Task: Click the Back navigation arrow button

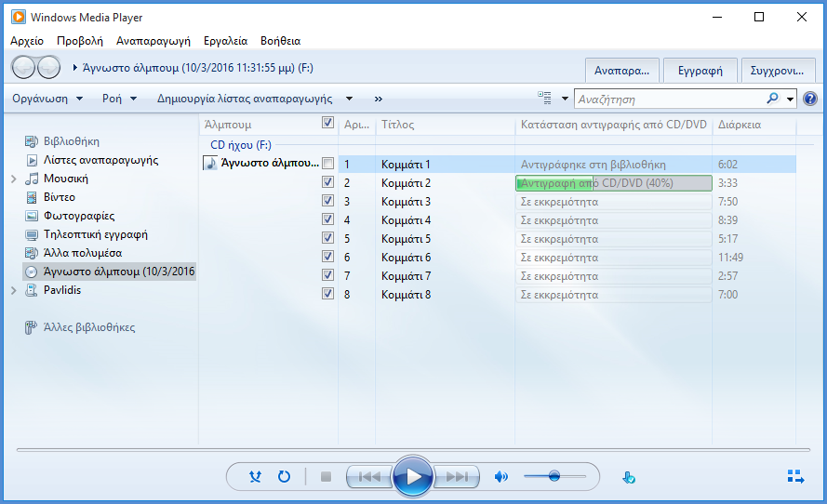Action: (x=23, y=68)
